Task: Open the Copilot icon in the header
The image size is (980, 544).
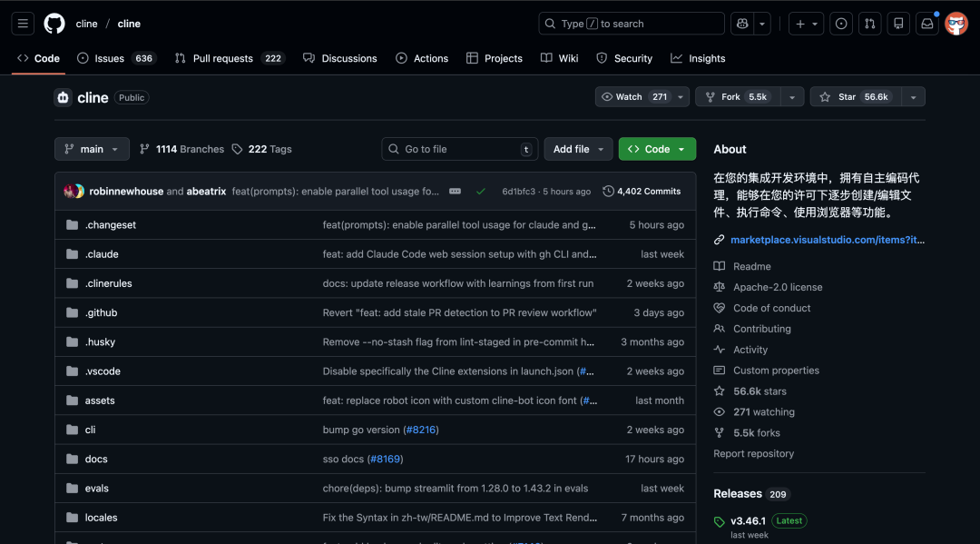Action: [x=743, y=23]
